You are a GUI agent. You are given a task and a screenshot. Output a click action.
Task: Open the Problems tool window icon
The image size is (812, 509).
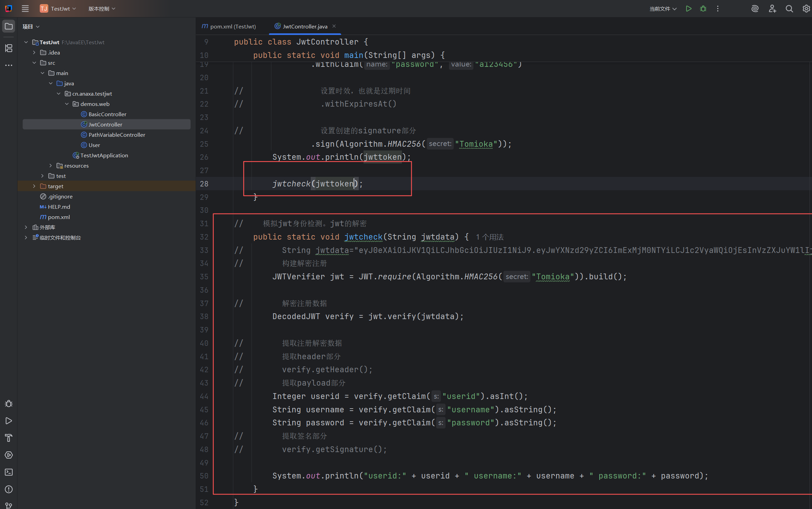tap(9, 489)
